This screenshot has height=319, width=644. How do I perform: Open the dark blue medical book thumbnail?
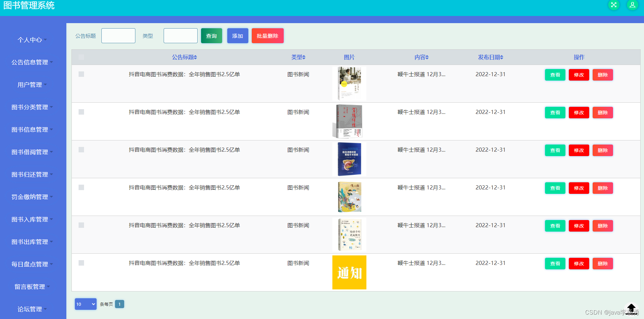[349, 159]
